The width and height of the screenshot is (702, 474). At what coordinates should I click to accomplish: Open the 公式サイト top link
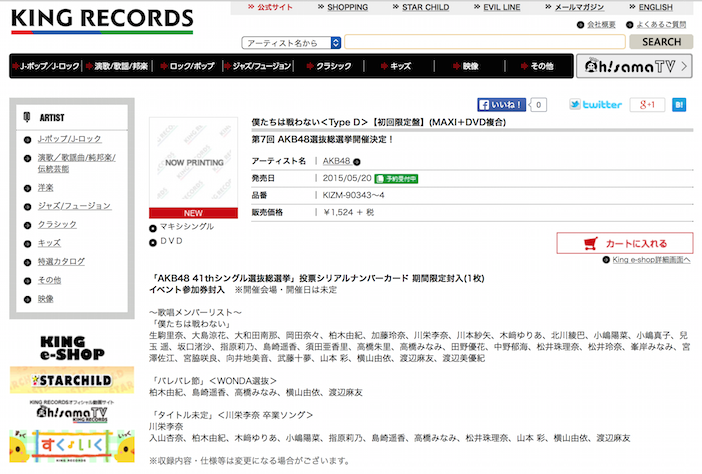[x=275, y=7]
